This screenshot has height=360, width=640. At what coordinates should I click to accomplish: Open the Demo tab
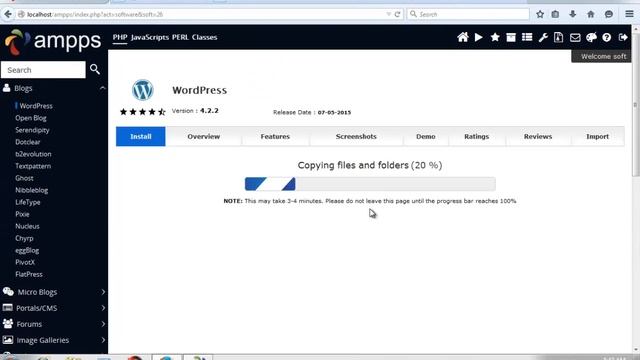[x=426, y=136]
